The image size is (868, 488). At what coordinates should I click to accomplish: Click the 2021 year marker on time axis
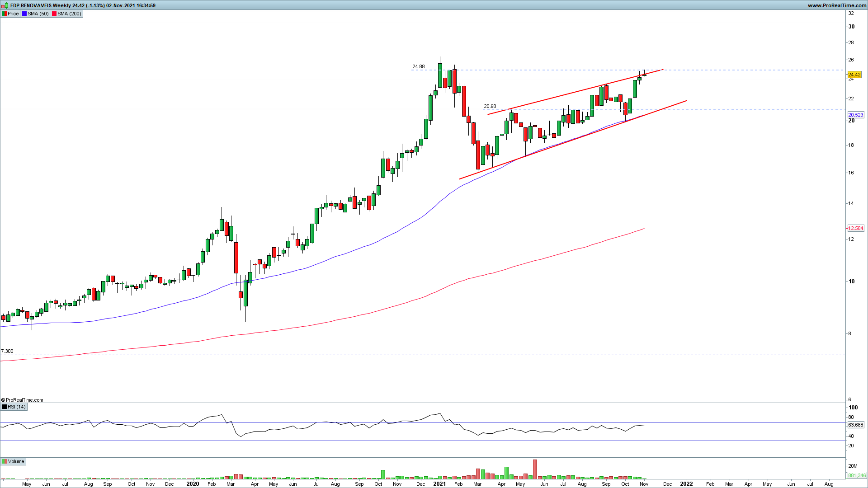point(439,483)
